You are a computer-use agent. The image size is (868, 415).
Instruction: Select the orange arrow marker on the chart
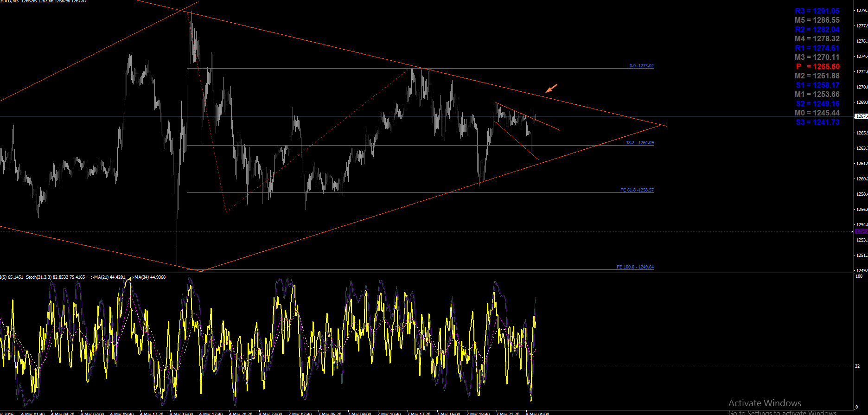pos(551,88)
